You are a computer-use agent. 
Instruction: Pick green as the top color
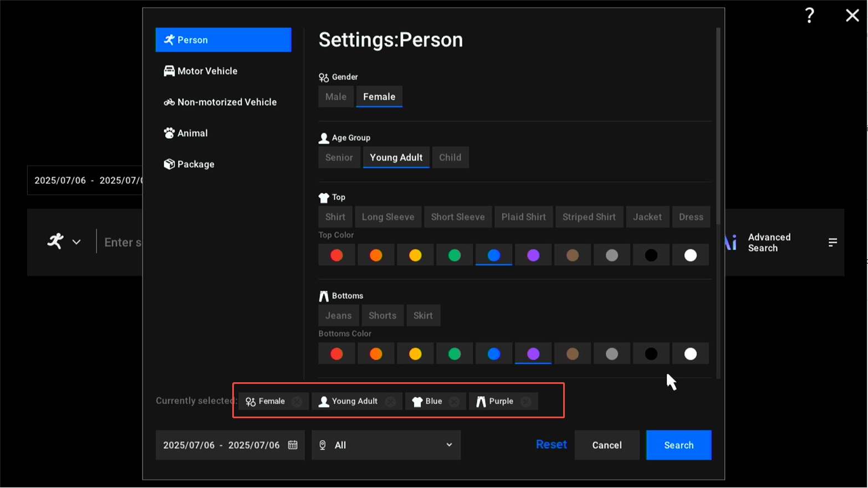tap(455, 255)
